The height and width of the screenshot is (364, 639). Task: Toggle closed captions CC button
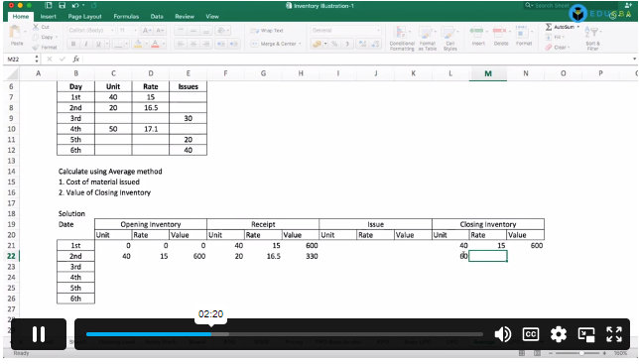[x=531, y=334]
